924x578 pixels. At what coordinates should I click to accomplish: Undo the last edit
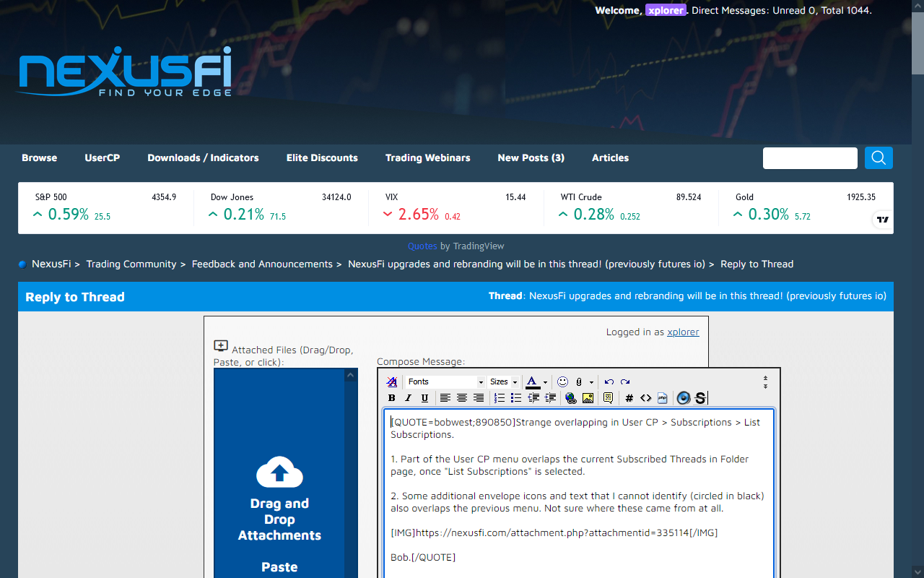coord(609,382)
